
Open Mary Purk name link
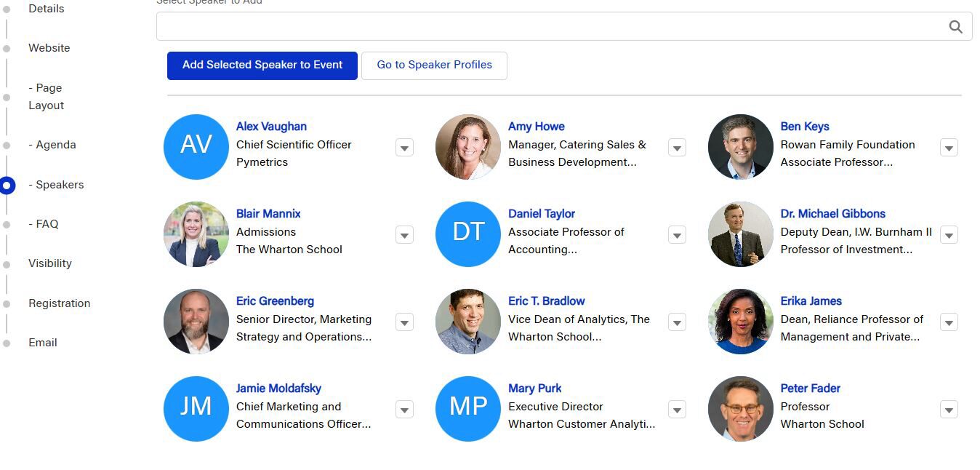click(535, 389)
